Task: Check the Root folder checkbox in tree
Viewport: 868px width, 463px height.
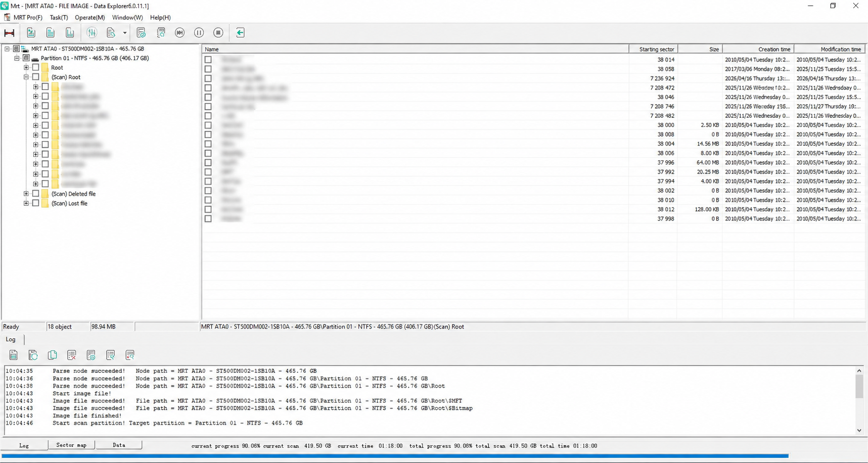Action: (x=36, y=67)
